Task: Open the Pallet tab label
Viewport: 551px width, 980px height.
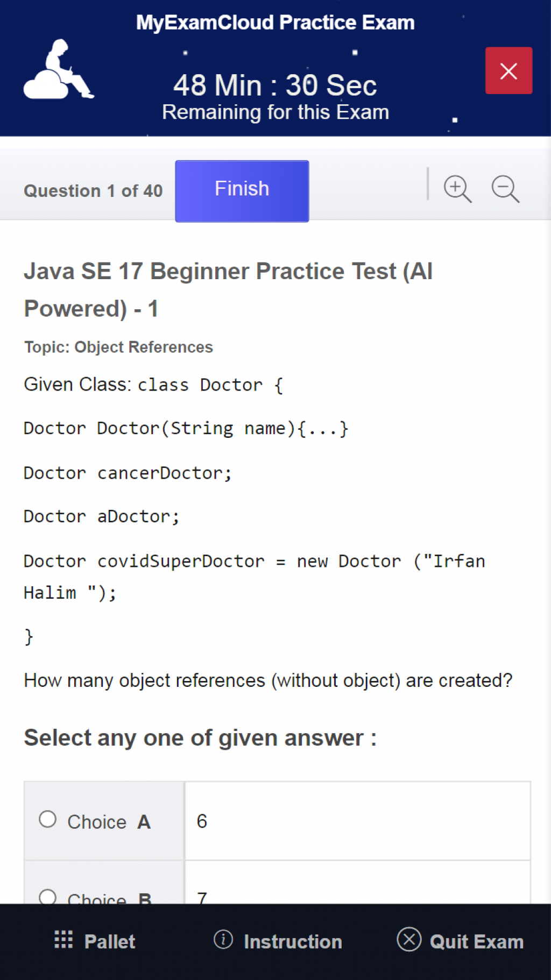Action: 110,941
